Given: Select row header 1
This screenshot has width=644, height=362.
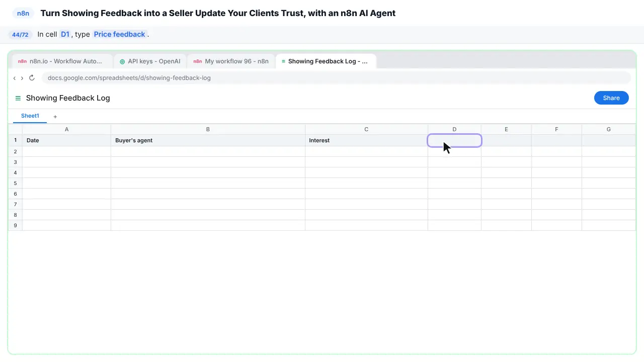Looking at the screenshot, I should (x=15, y=140).
